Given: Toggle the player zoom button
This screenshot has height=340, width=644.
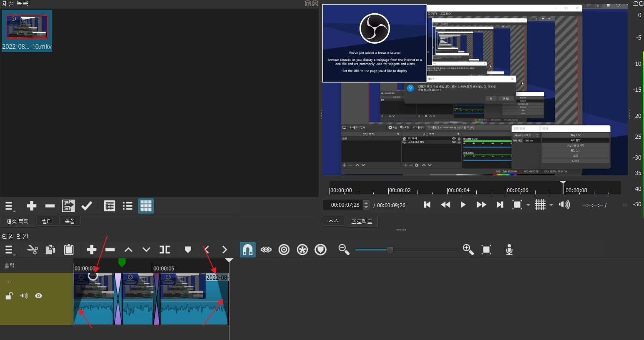Looking at the screenshot, I should (517, 205).
